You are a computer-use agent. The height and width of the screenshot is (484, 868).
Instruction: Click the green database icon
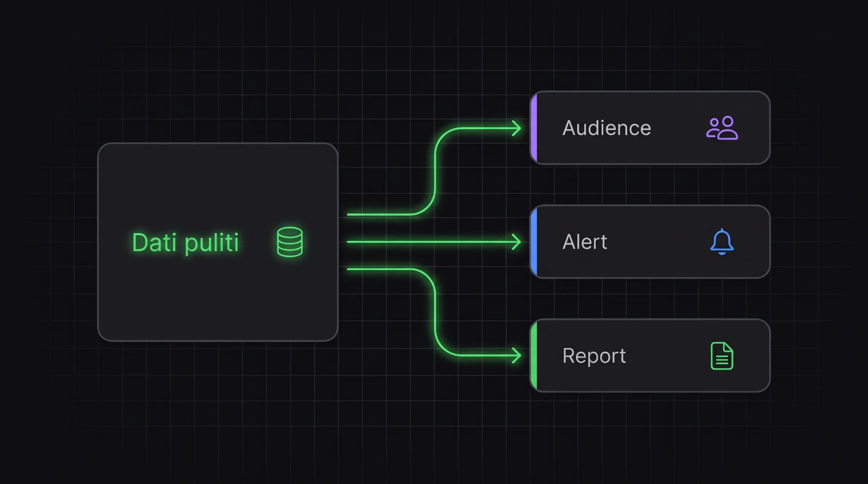click(290, 242)
